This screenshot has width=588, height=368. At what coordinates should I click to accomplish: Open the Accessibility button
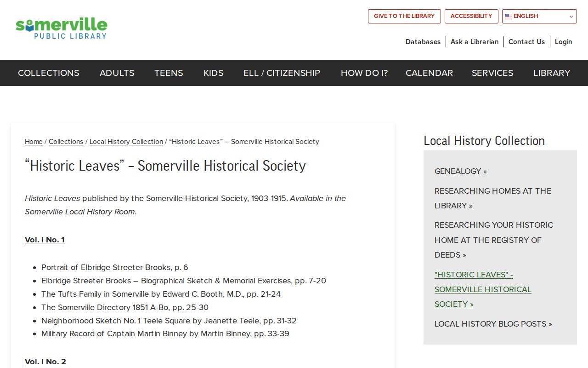471,16
